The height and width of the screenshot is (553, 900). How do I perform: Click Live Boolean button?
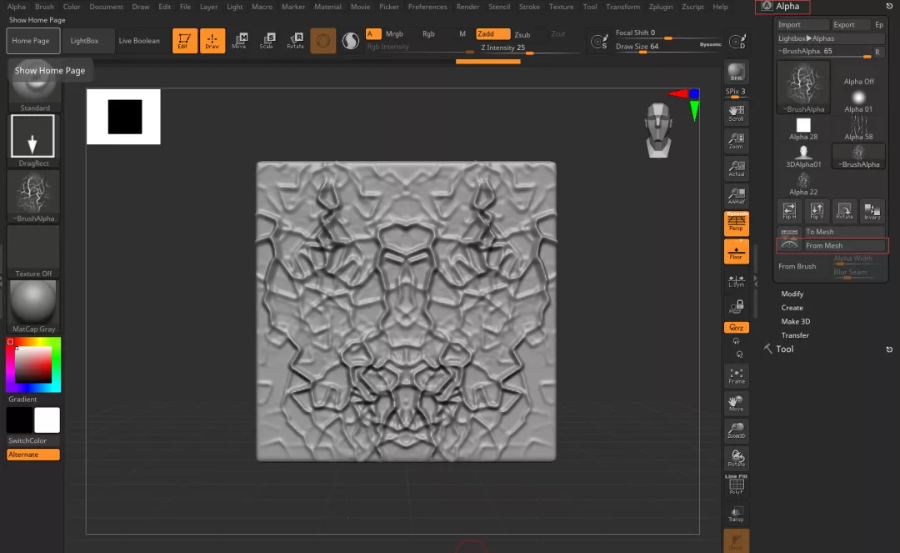pyautogui.click(x=139, y=41)
